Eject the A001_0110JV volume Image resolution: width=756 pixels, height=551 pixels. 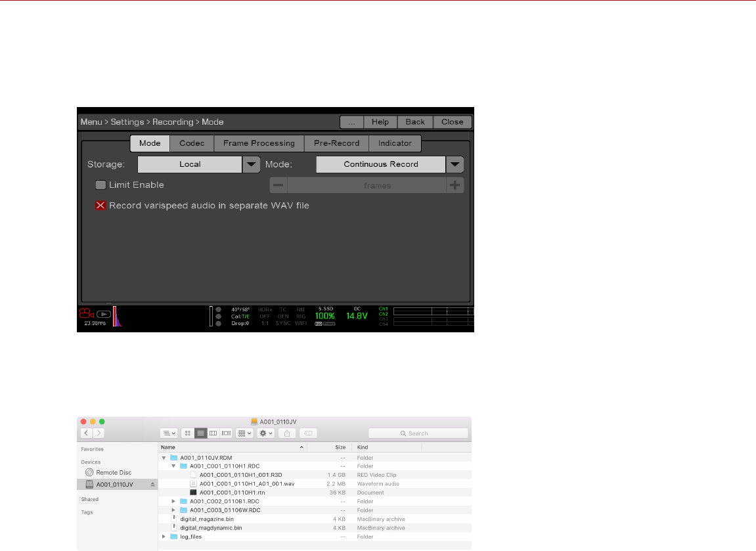click(153, 485)
